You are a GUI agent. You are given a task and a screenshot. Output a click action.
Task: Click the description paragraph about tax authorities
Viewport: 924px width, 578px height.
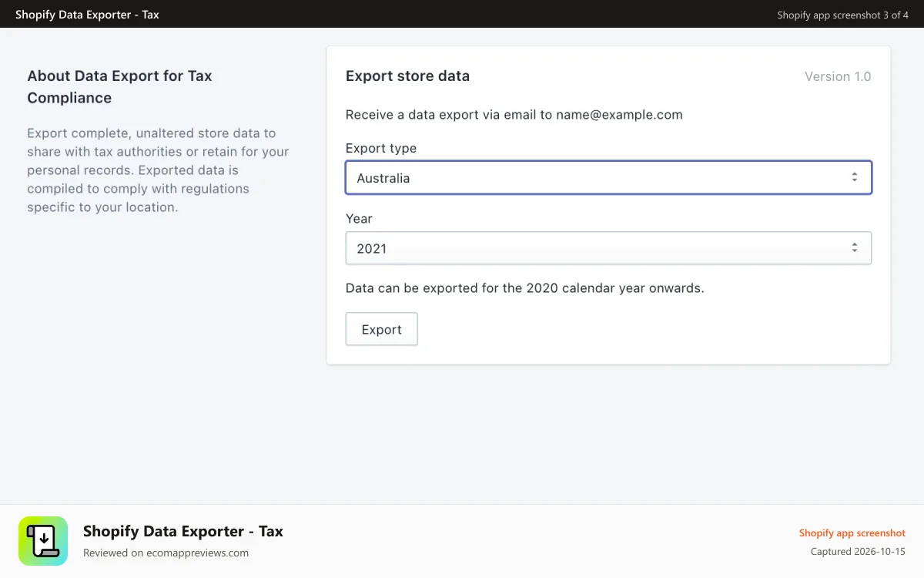point(158,170)
